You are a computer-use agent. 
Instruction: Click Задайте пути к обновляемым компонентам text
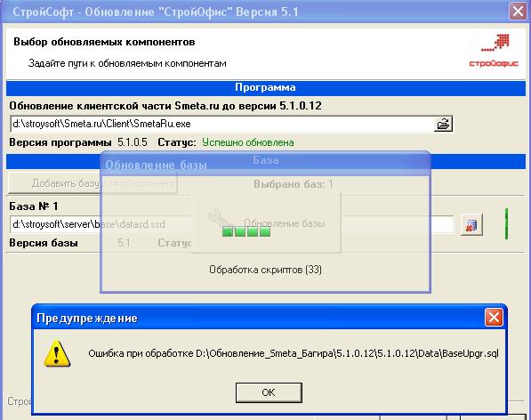point(127,63)
